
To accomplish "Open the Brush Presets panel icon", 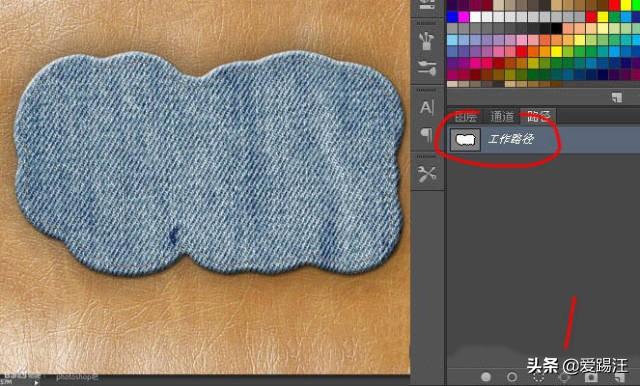I will (x=427, y=40).
